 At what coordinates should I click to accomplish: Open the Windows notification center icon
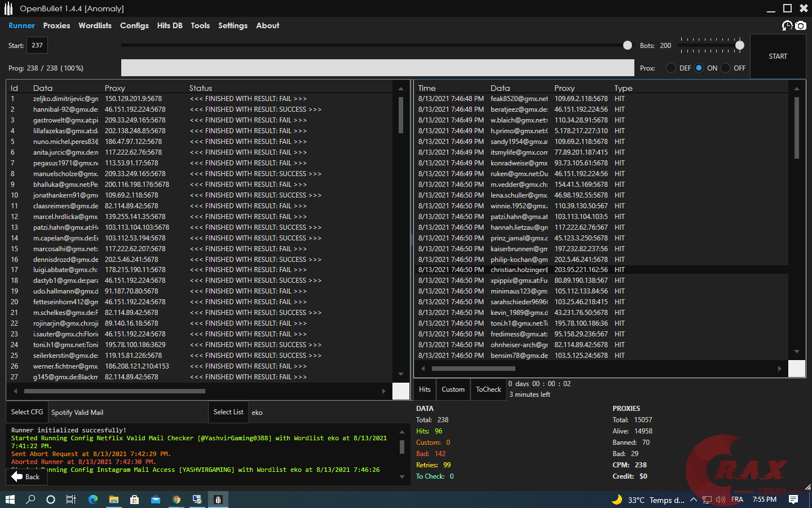click(x=793, y=500)
